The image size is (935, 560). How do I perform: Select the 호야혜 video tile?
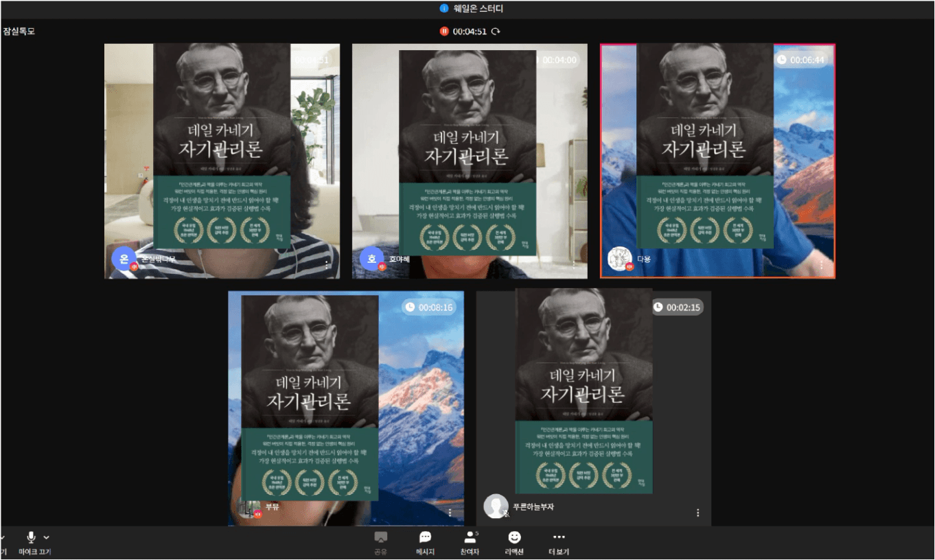pos(470,161)
